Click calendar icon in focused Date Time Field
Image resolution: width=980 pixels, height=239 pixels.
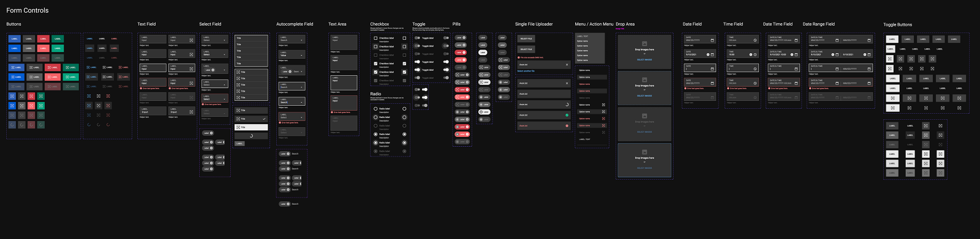[796, 68]
